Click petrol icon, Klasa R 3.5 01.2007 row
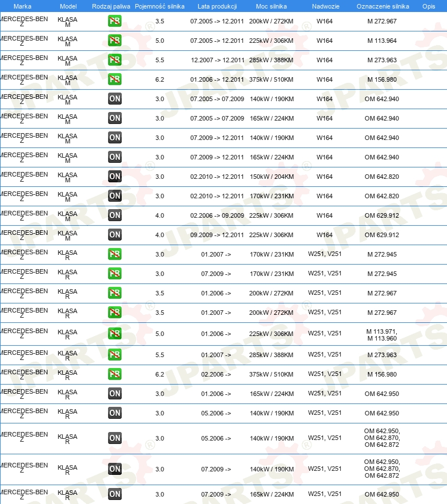The width and height of the screenshot is (447, 504). pyautogui.click(x=115, y=312)
